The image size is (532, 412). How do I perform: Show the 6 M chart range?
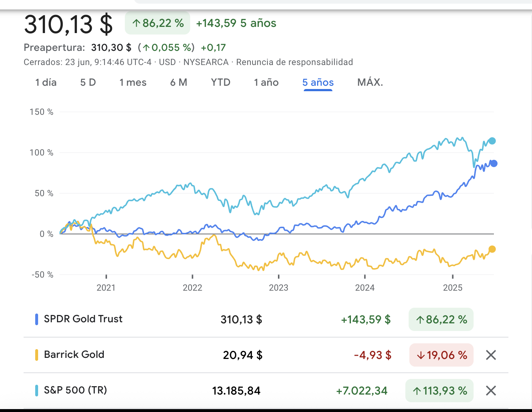coord(179,82)
